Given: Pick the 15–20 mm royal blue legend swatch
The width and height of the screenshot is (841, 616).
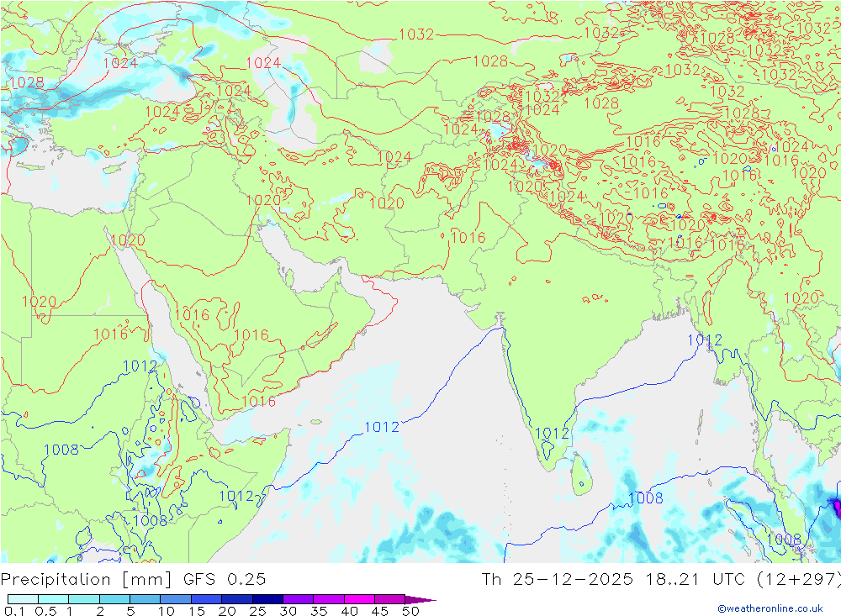Looking at the screenshot, I should click(207, 599).
